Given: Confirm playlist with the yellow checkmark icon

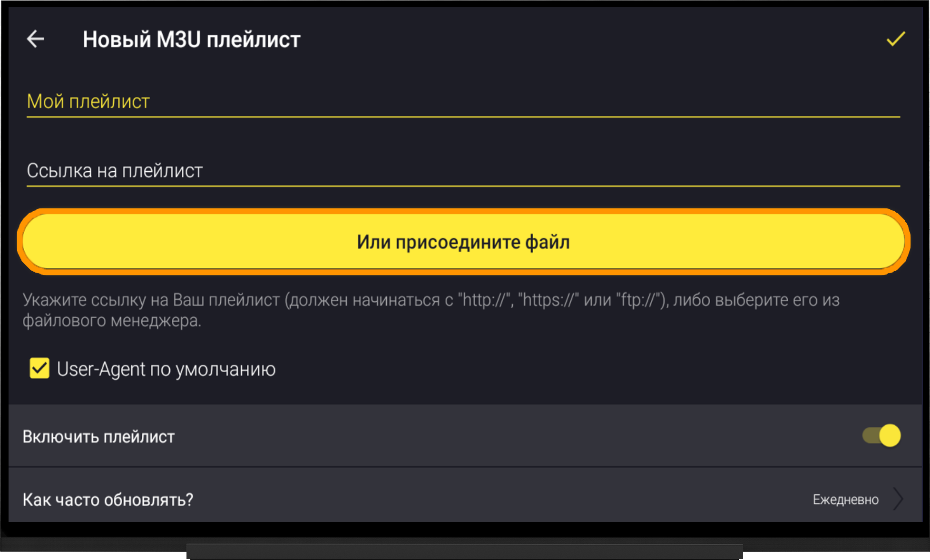Looking at the screenshot, I should coord(895,39).
